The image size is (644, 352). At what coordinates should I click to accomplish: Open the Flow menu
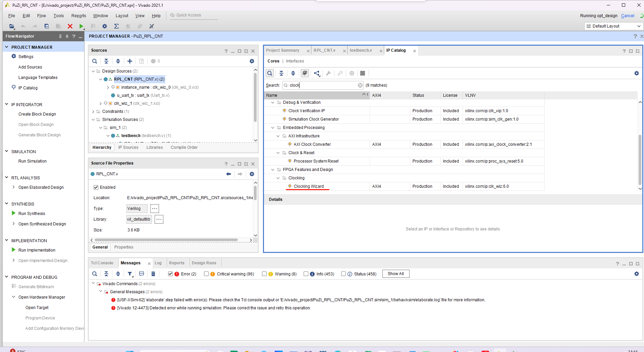click(x=41, y=15)
